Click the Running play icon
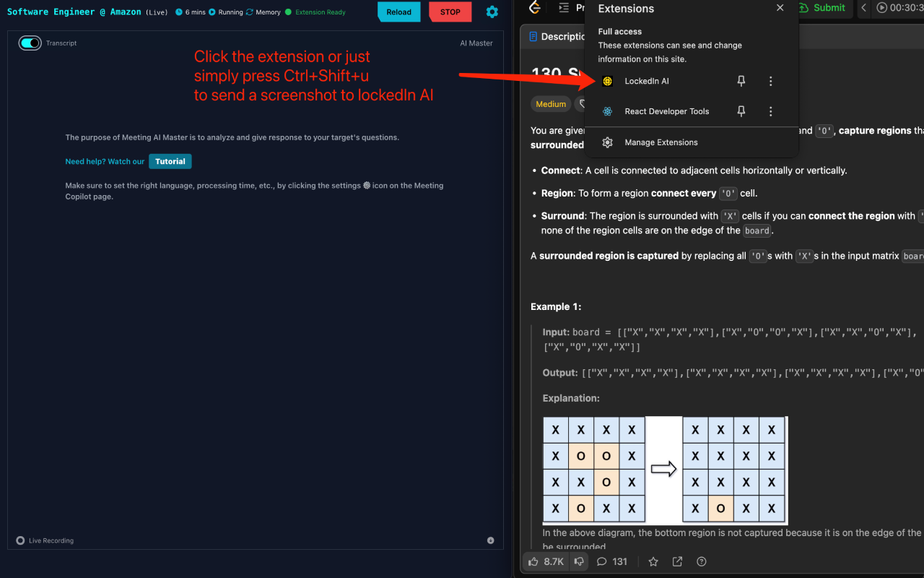This screenshot has width=924, height=578. click(x=212, y=12)
